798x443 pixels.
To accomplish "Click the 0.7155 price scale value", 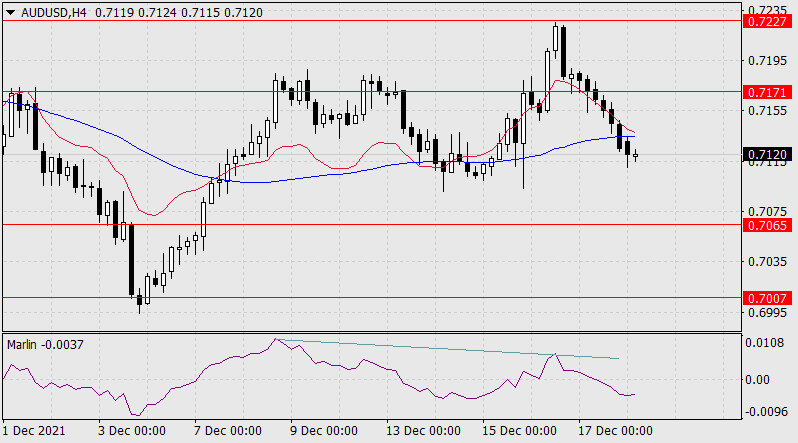I will pyautogui.click(x=767, y=110).
